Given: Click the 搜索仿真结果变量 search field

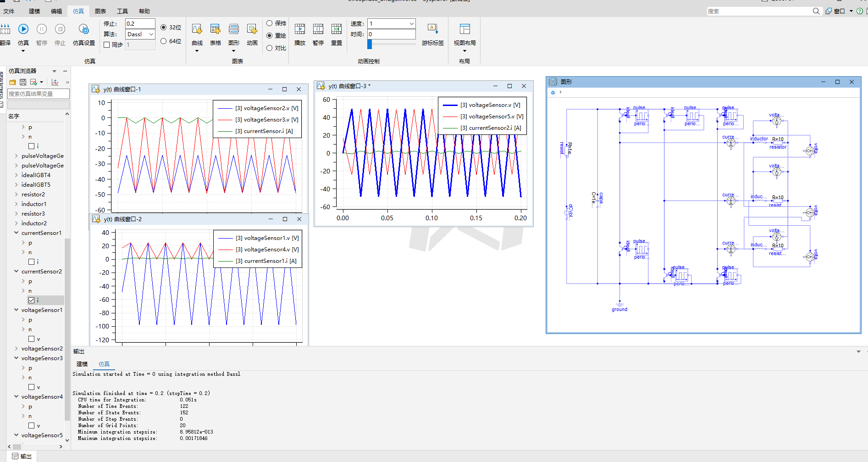Looking at the screenshot, I should [39, 94].
